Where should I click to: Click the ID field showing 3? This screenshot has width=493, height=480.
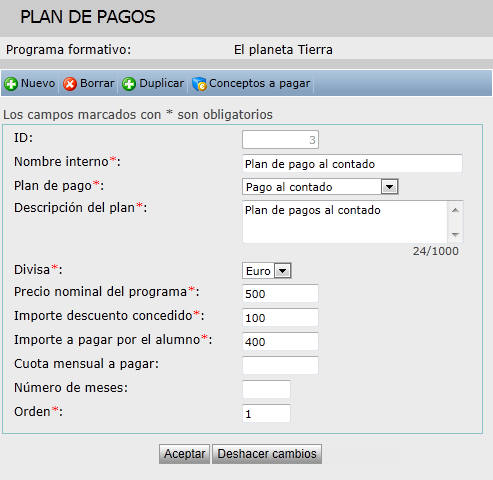pos(280,140)
